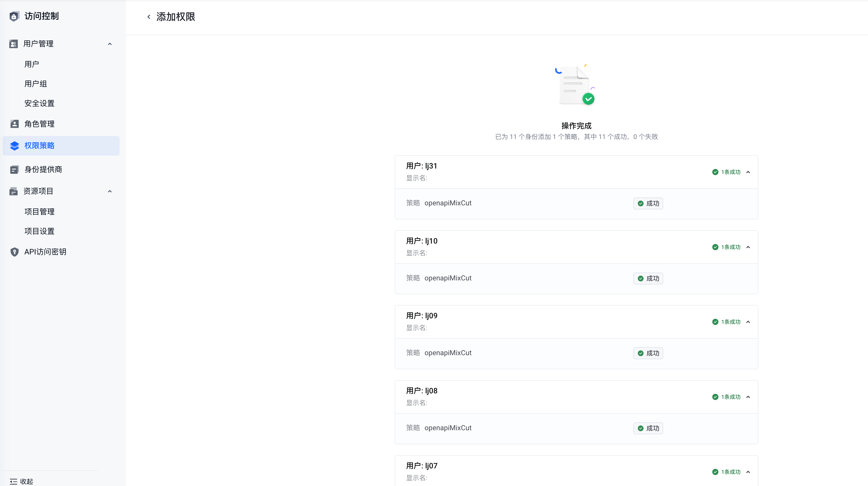
Task: Click the 资源项目 sidebar icon
Action: coord(14,191)
